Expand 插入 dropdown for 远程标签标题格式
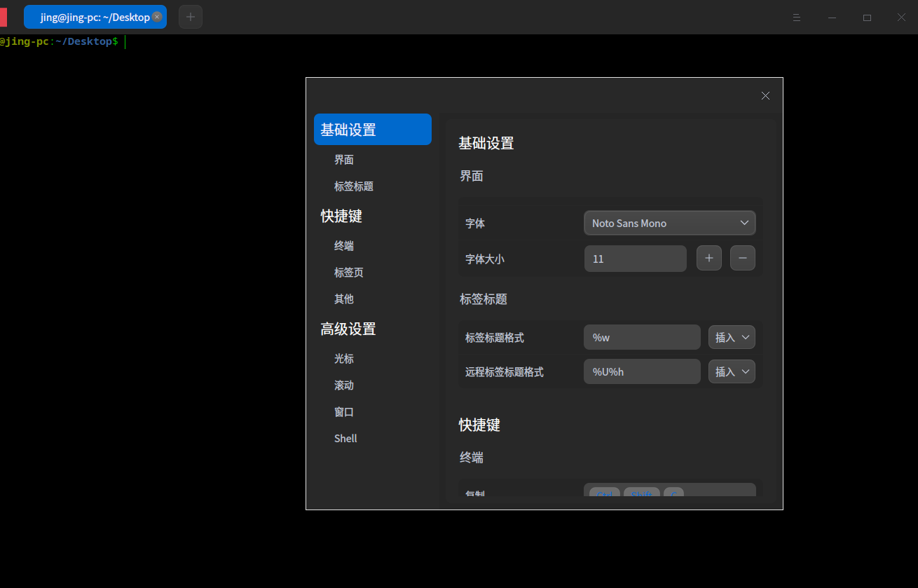The height and width of the screenshot is (588, 918). [x=732, y=371]
